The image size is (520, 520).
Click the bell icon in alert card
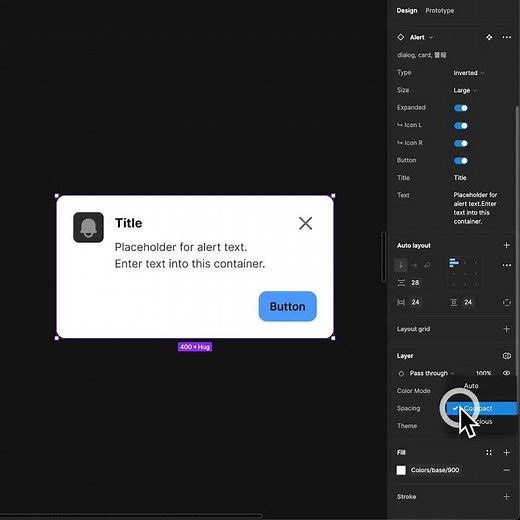tap(88, 227)
